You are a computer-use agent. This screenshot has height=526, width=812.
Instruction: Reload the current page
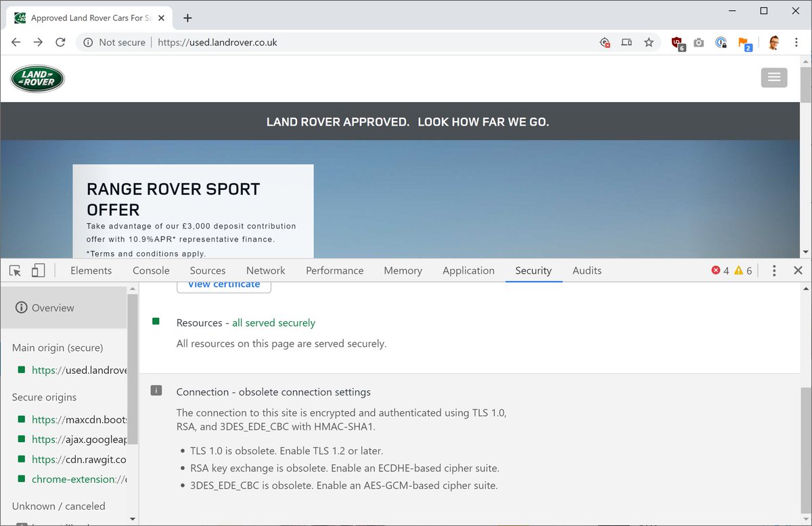tap(60, 42)
